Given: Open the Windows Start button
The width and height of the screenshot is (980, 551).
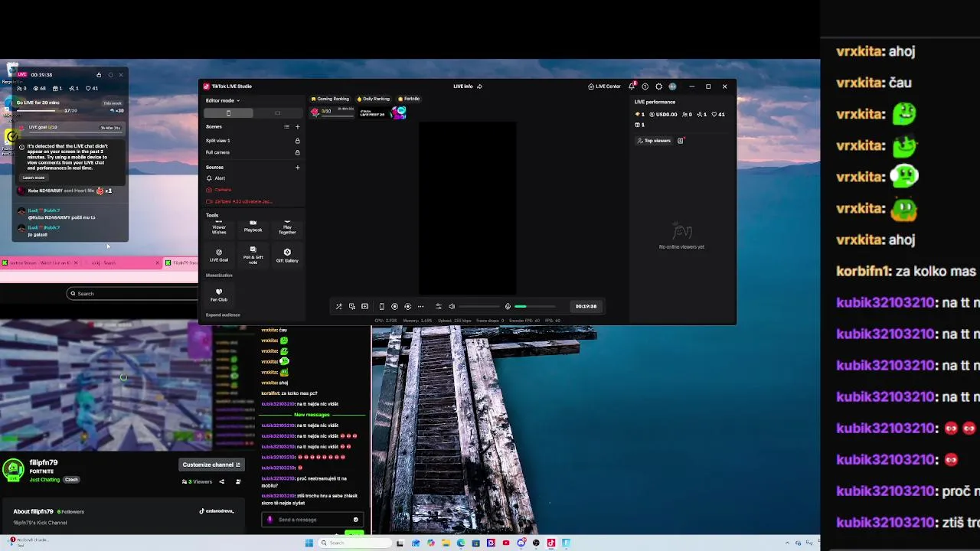Looking at the screenshot, I should point(309,543).
